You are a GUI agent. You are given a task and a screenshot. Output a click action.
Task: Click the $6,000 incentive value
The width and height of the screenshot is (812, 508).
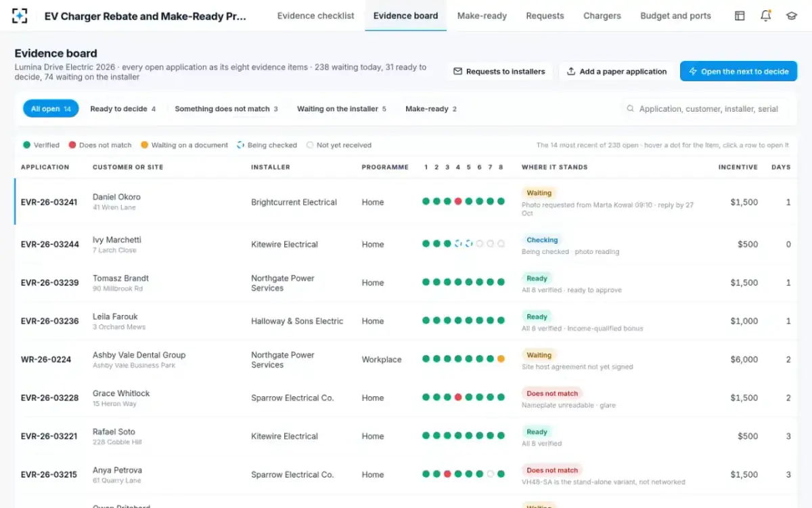744,360
